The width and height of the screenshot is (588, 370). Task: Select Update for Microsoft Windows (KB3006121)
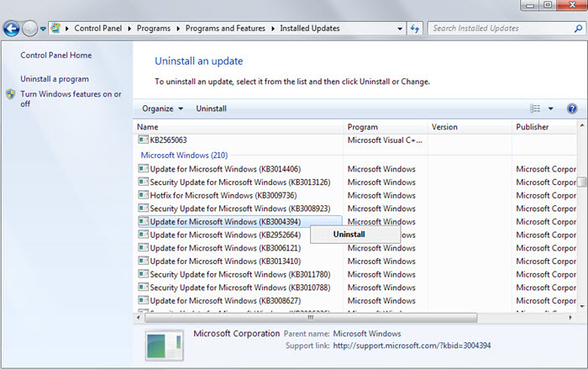[x=225, y=248]
